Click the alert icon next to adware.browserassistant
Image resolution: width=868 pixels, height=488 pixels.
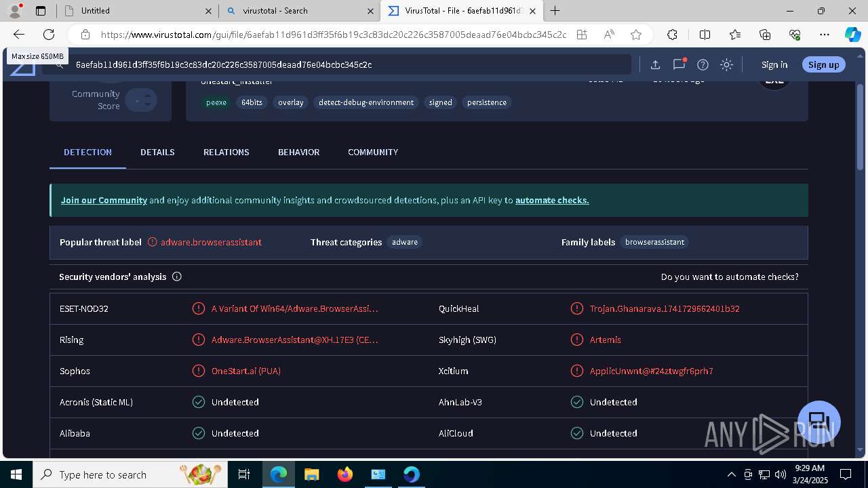click(x=152, y=242)
